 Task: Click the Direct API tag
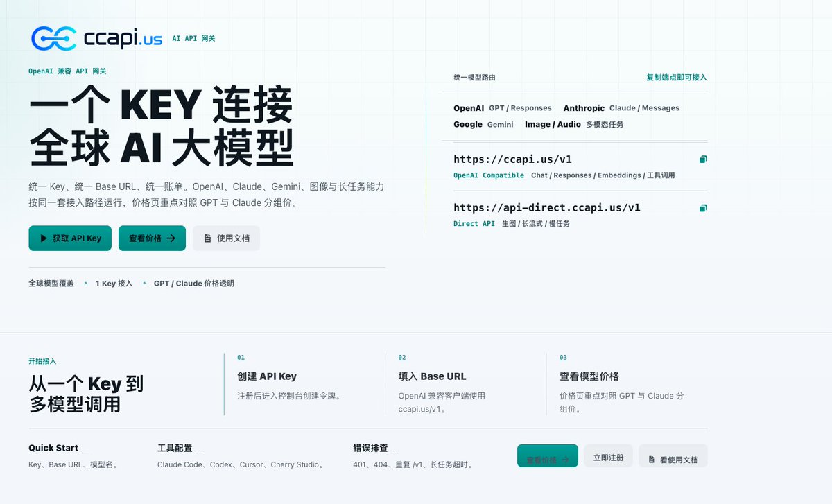click(x=474, y=224)
